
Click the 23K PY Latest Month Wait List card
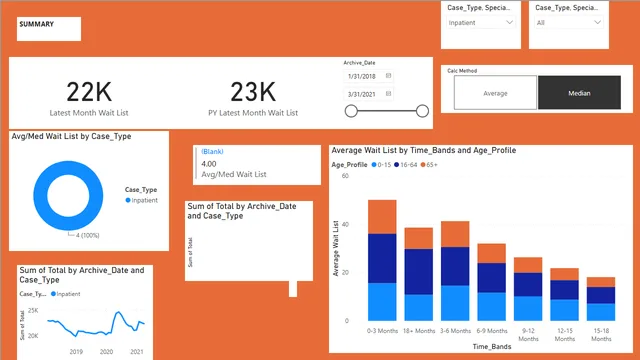pyautogui.click(x=253, y=98)
